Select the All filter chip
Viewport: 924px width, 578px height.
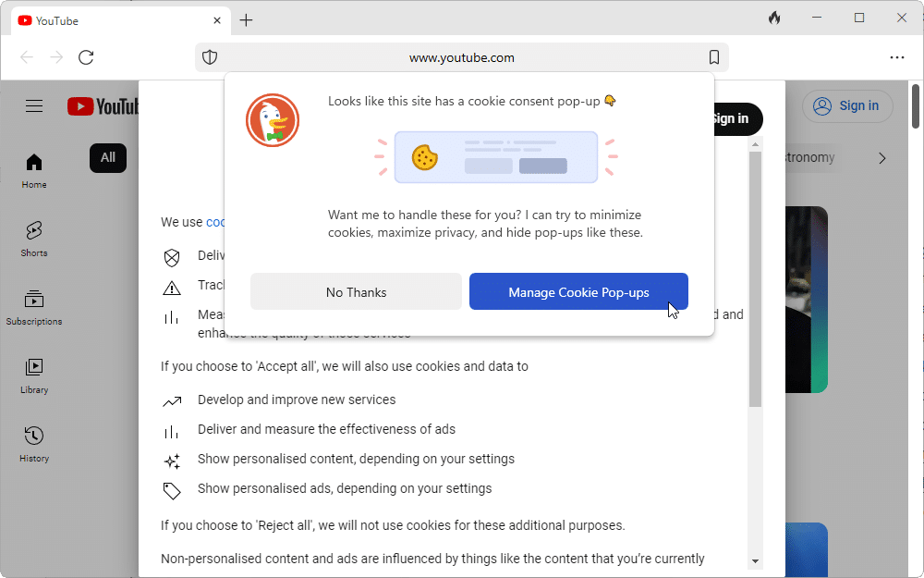click(x=108, y=157)
